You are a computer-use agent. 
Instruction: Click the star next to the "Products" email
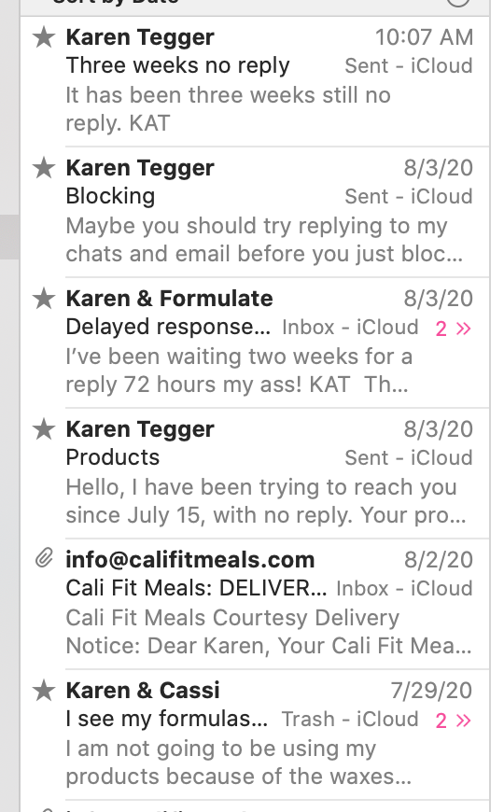(44, 428)
